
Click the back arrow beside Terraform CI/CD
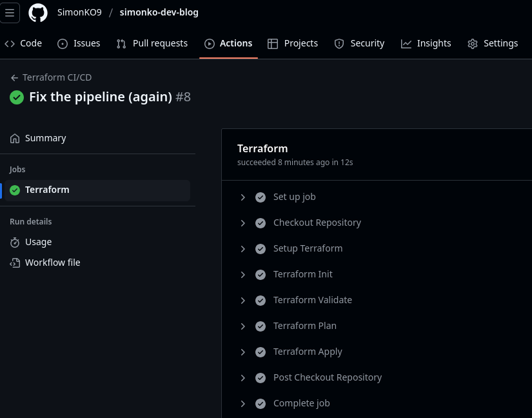tap(14, 78)
